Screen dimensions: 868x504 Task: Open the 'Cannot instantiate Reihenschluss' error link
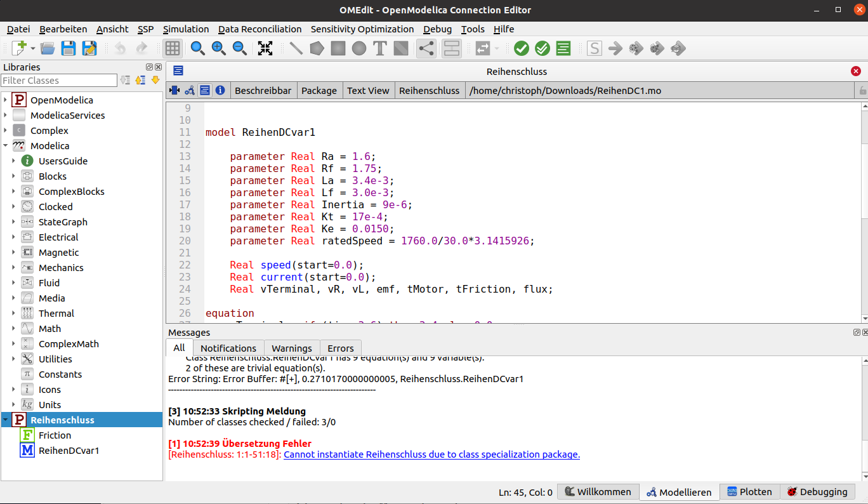click(432, 454)
